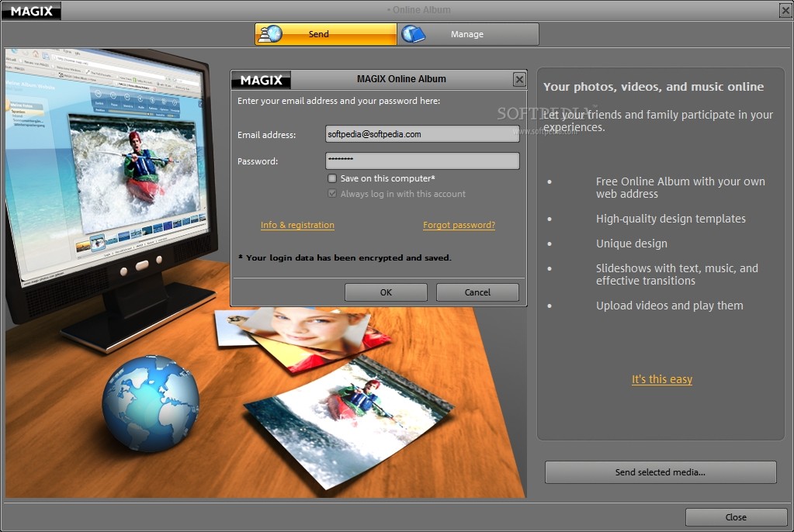Open the It's this easy link

(x=662, y=379)
